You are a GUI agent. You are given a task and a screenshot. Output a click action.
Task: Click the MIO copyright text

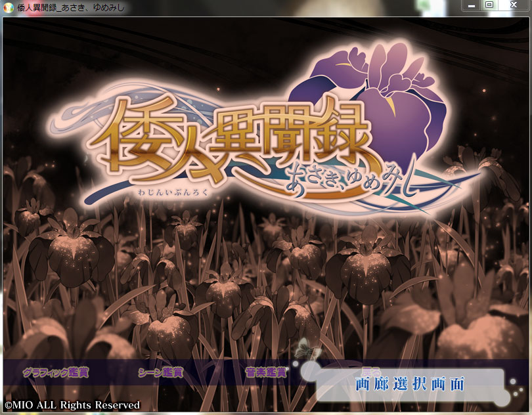tap(72, 405)
